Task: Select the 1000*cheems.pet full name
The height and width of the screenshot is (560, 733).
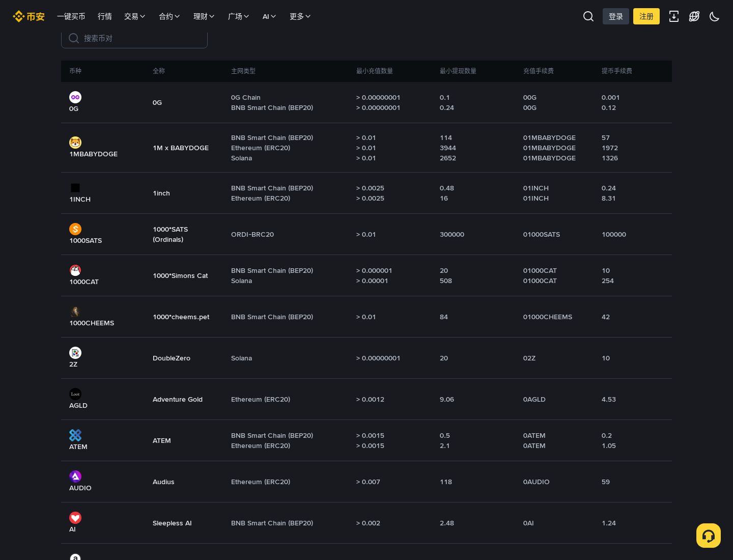Action: tap(181, 317)
